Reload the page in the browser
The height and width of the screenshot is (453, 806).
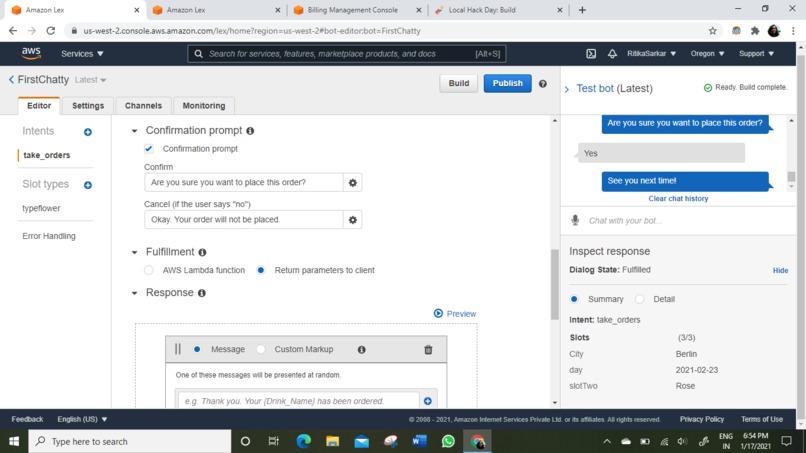[x=50, y=31]
